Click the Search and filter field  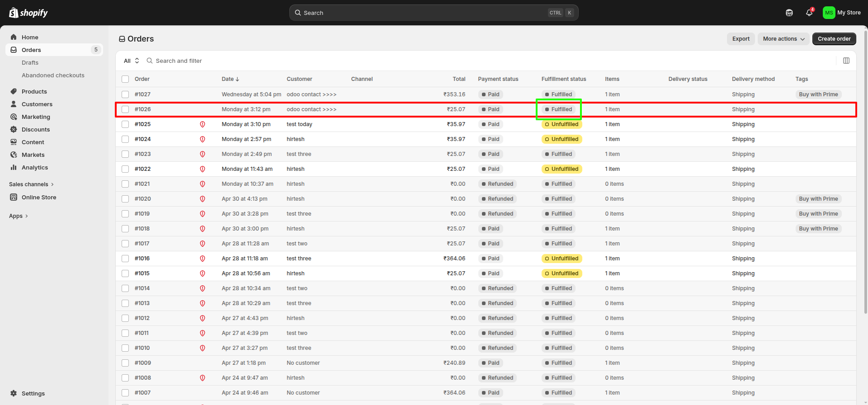click(179, 61)
